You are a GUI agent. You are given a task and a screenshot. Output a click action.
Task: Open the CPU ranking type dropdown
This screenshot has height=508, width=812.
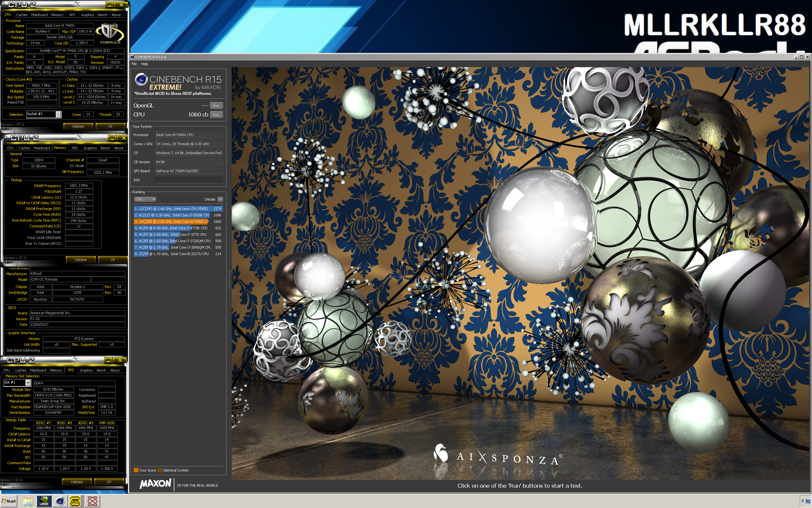145,199
